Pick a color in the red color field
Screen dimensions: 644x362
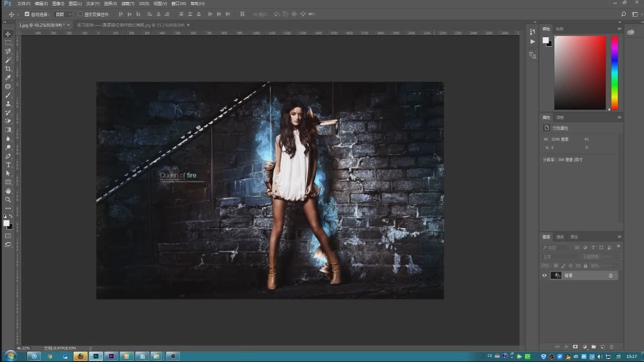pyautogui.click(x=580, y=72)
